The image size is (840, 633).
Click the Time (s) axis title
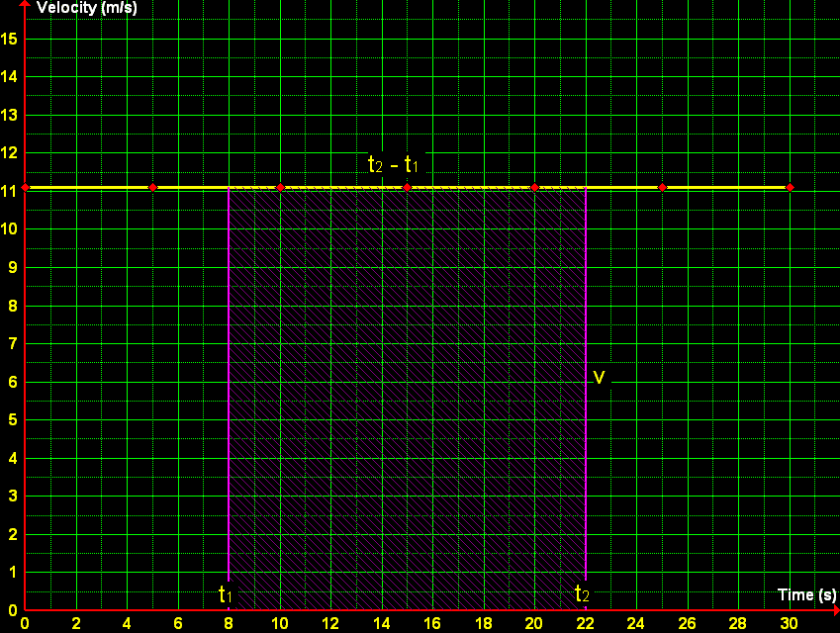[x=808, y=594]
